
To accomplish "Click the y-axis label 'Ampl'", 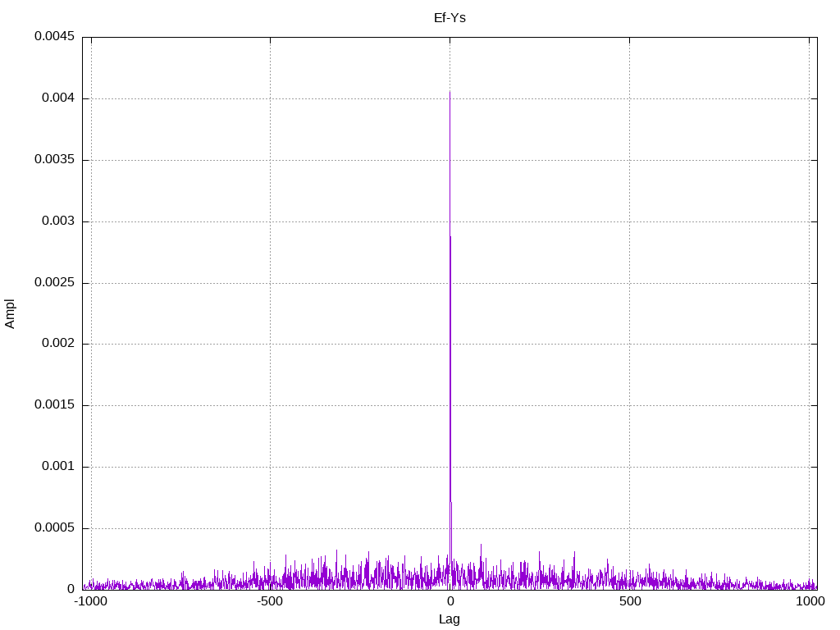I will pyautogui.click(x=10, y=314).
